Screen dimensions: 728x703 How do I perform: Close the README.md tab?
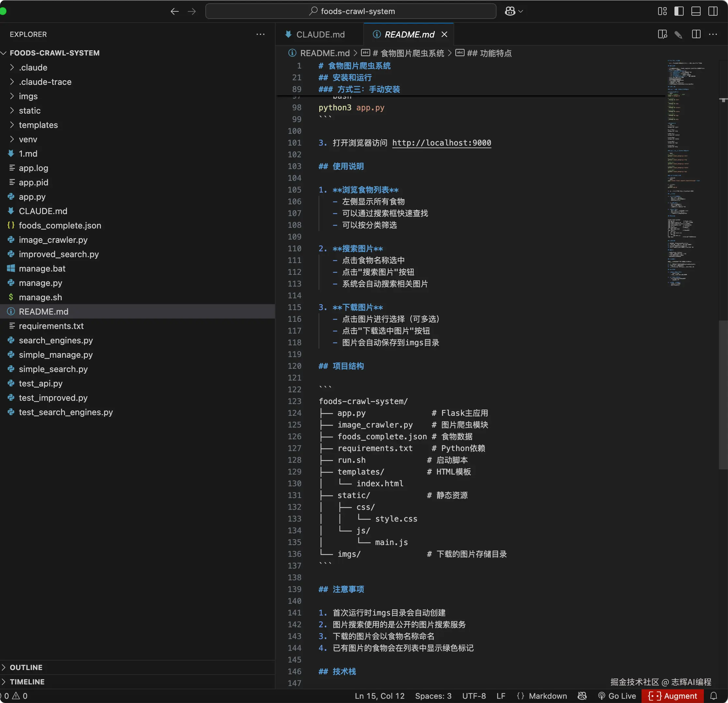tap(444, 35)
